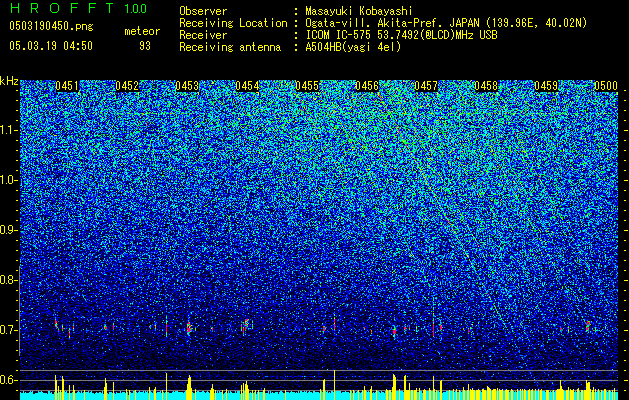Click the 0.9 frequency axis label

pyautogui.click(x=8, y=230)
